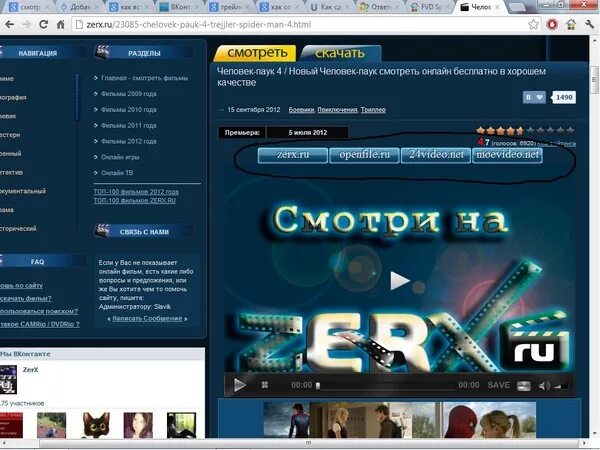Choose the openfile.ru player source
The height and width of the screenshot is (450, 600).
[x=364, y=155]
